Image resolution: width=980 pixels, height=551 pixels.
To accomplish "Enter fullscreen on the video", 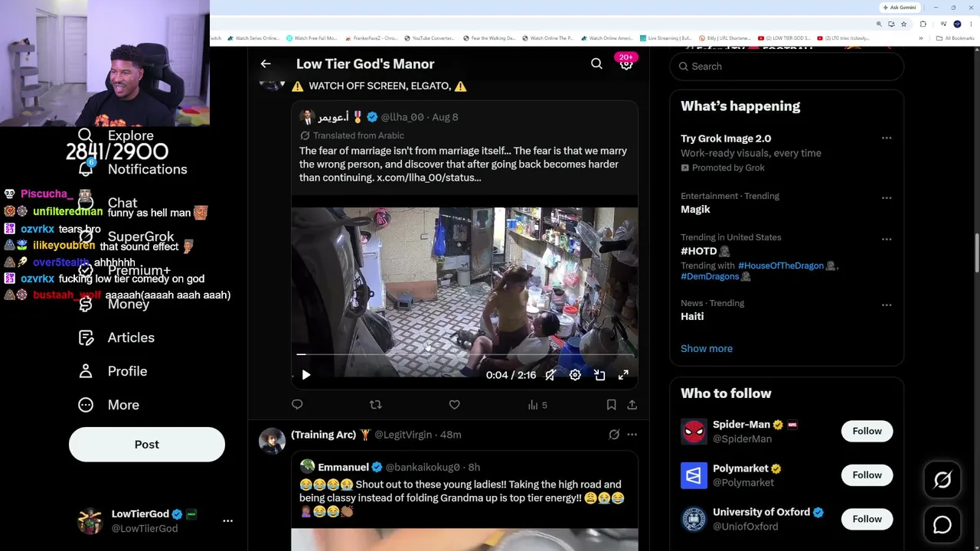I will pyautogui.click(x=623, y=375).
